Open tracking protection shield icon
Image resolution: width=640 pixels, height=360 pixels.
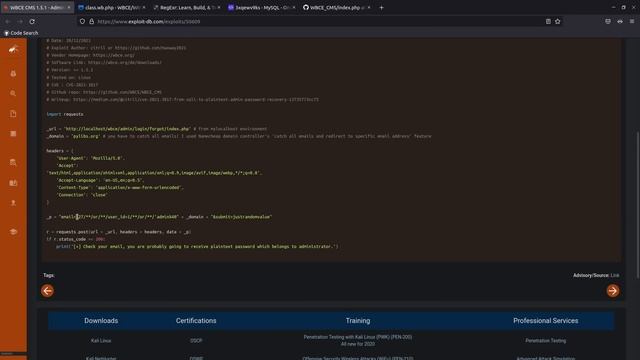82,21
